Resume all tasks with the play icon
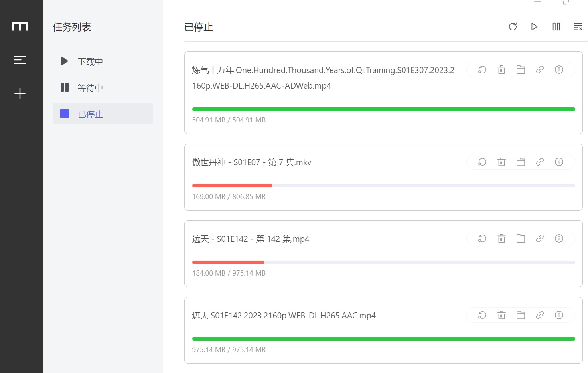Viewport: 588px width, 373px height. [535, 27]
